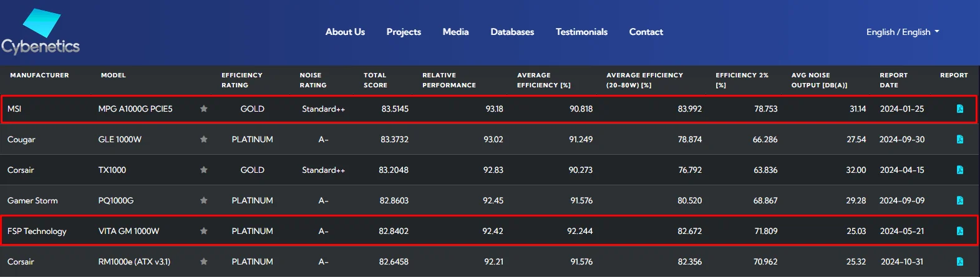Screen dimensions: 980x277
Task: Click relative performance value 93.18
Action: pyautogui.click(x=494, y=109)
